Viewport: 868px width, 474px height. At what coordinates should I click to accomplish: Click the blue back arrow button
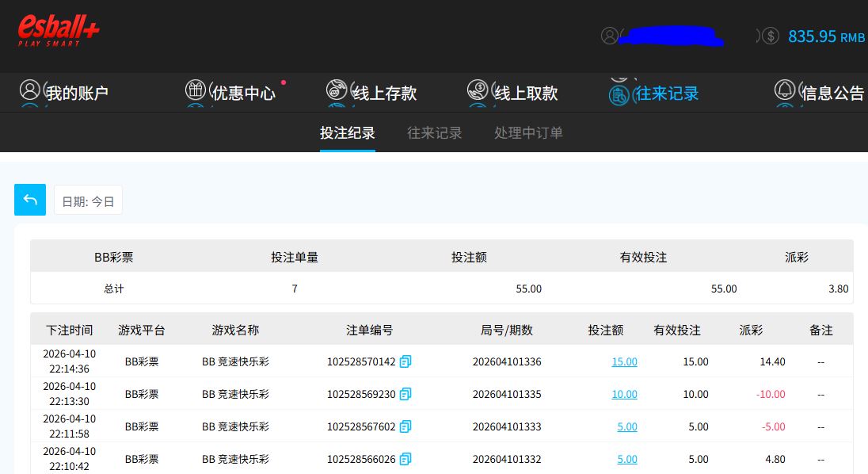pyautogui.click(x=30, y=200)
